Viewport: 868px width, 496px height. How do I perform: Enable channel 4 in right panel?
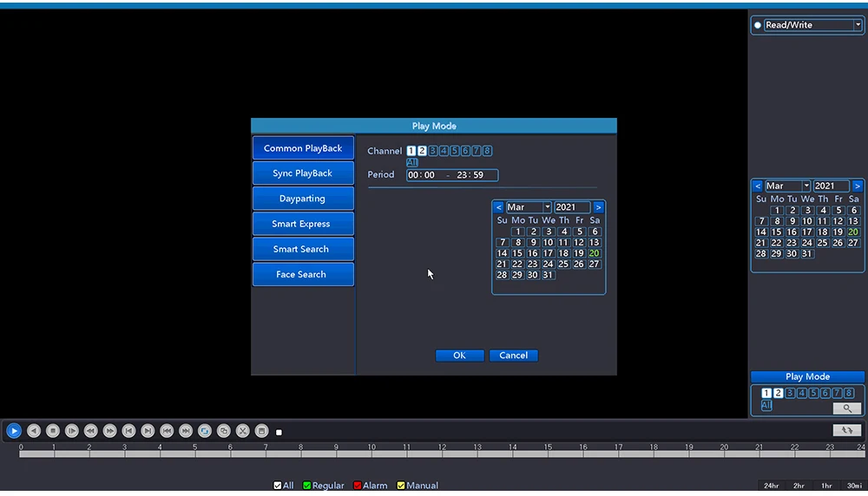coord(801,393)
